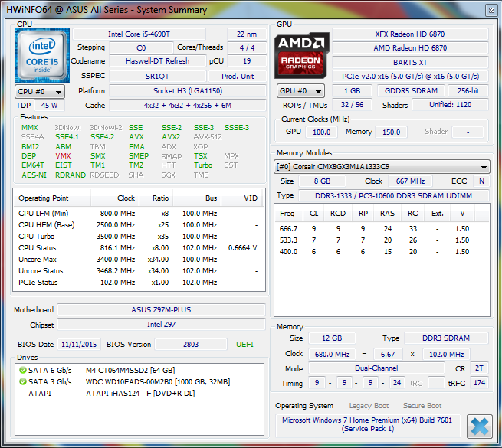
Task: Select the Uncore Status row
Action: (139, 271)
